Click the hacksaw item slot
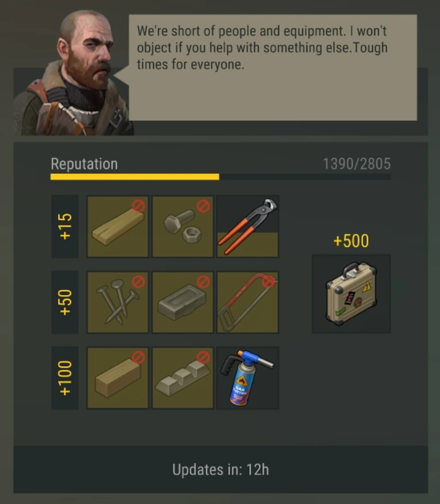This screenshot has width=440, height=504. pyautogui.click(x=247, y=302)
